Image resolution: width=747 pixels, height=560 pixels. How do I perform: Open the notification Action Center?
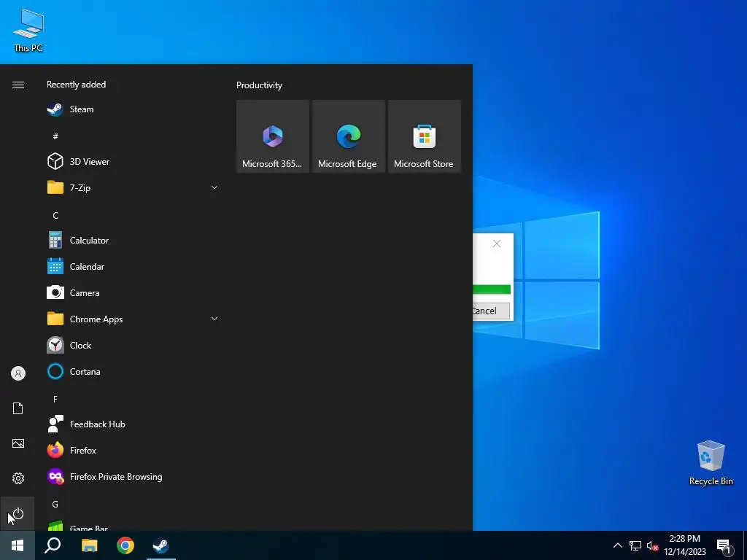click(724, 545)
